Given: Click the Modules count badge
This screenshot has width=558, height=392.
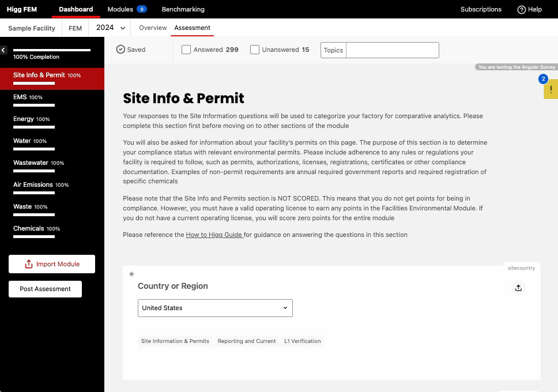Looking at the screenshot, I should tap(141, 9).
